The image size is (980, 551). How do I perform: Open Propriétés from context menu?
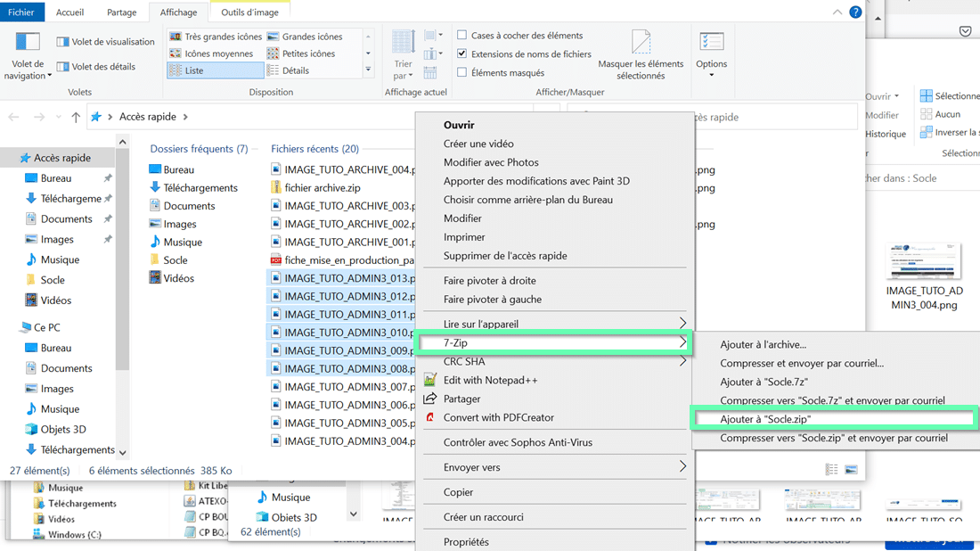pyautogui.click(x=466, y=542)
